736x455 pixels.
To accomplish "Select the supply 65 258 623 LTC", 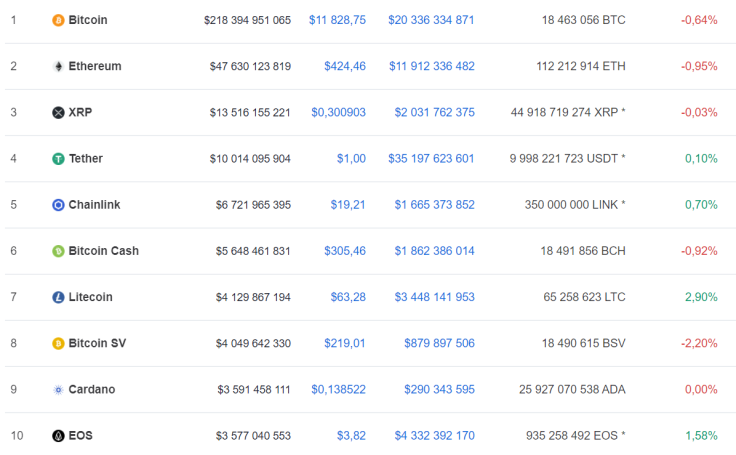I will [584, 297].
